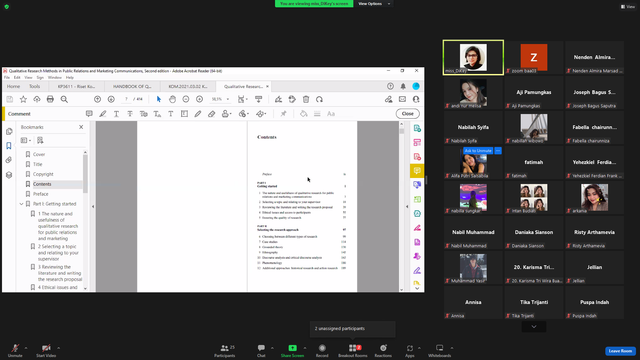
Task: Close the Comment toolbar
Action: pos(407,114)
